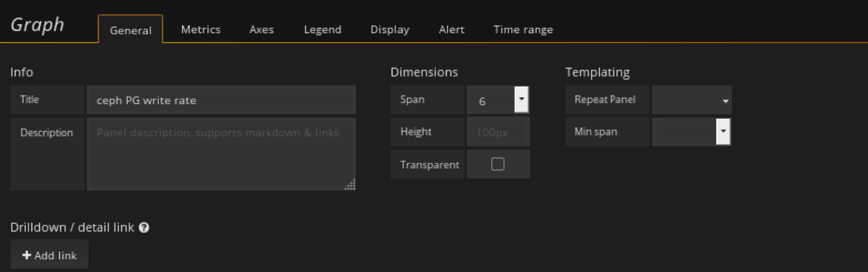
Task: Go to the Legend tab
Action: pos(322,29)
